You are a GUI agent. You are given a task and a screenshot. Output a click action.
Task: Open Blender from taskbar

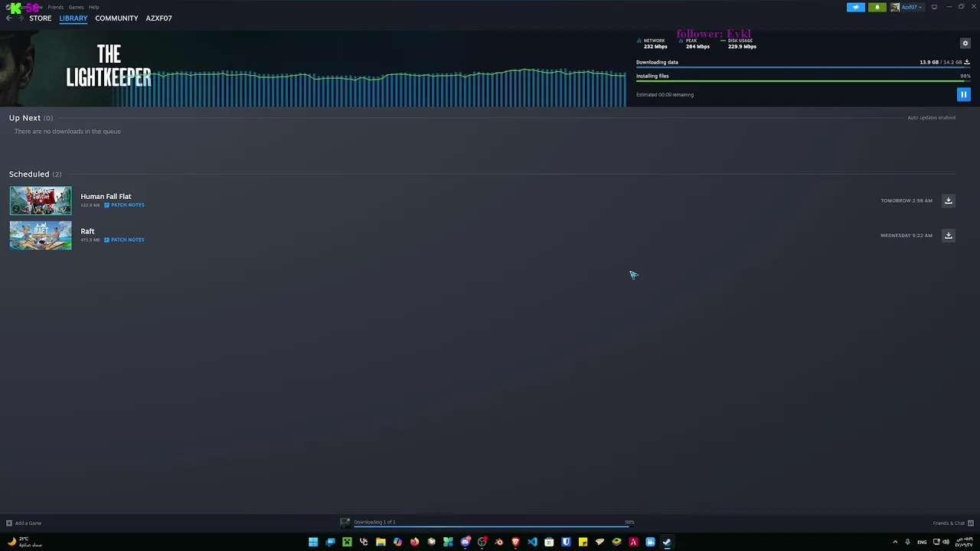pos(498,542)
